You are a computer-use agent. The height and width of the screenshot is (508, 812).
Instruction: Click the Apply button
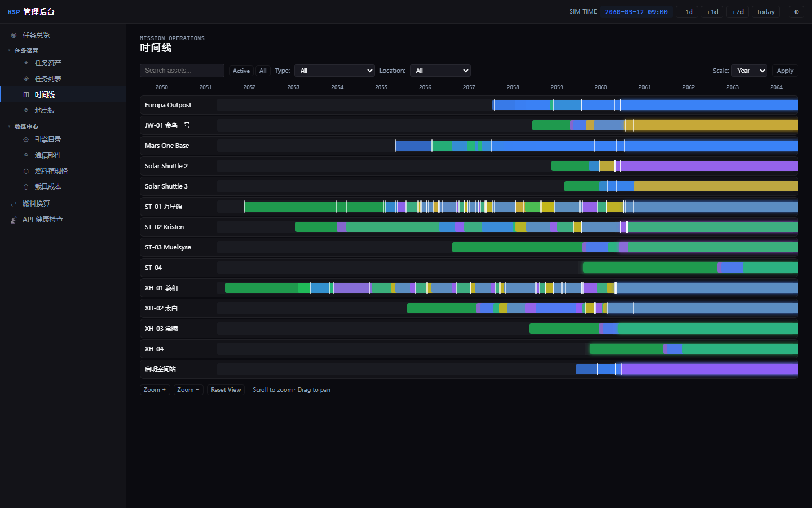point(785,71)
